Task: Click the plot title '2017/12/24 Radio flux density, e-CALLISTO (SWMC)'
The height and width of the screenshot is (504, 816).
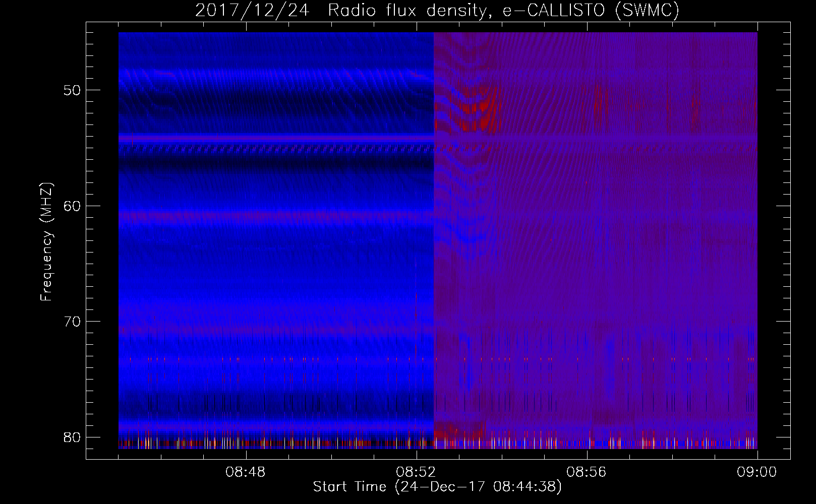Action: pyautogui.click(x=437, y=11)
